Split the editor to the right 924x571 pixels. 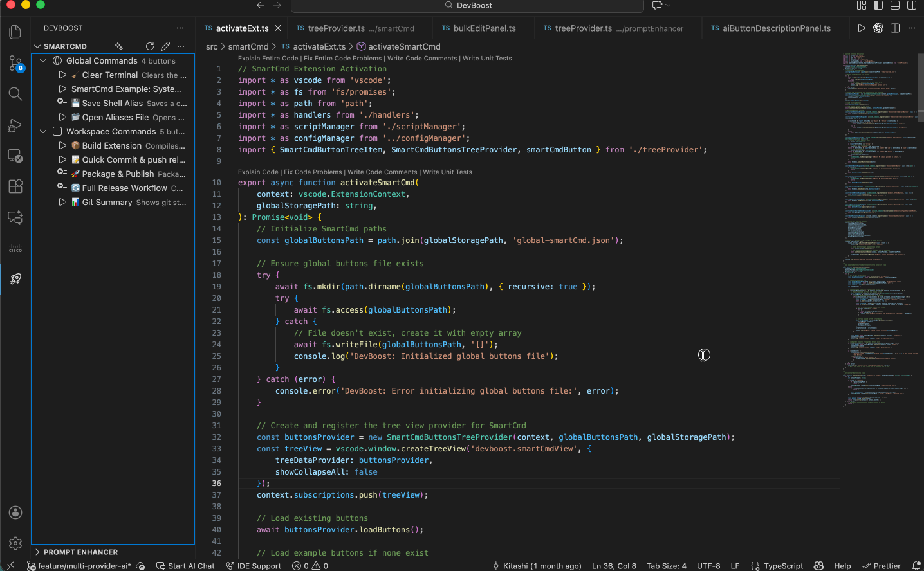coord(895,28)
